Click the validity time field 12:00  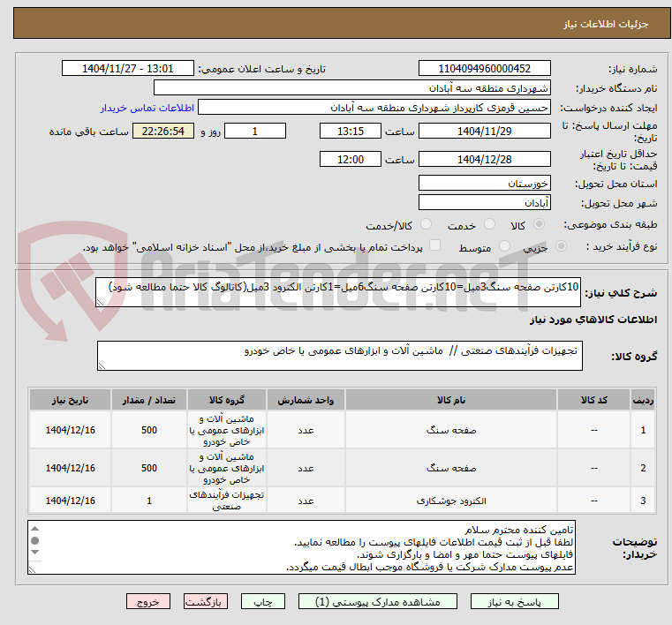(x=351, y=160)
